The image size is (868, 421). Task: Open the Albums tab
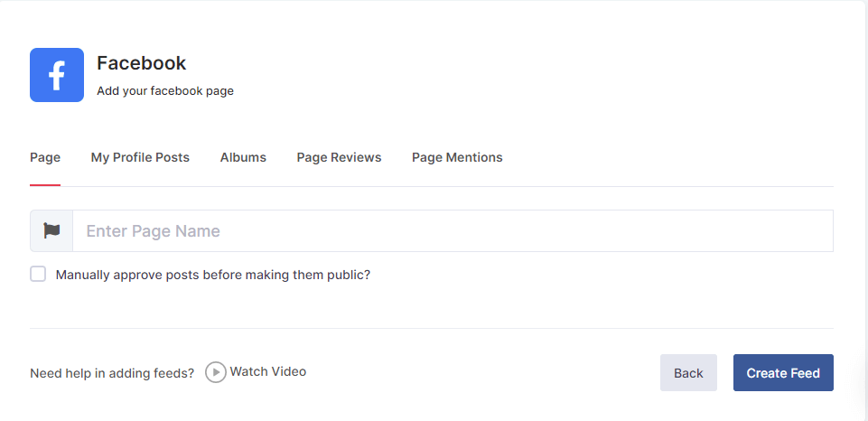[x=243, y=157]
